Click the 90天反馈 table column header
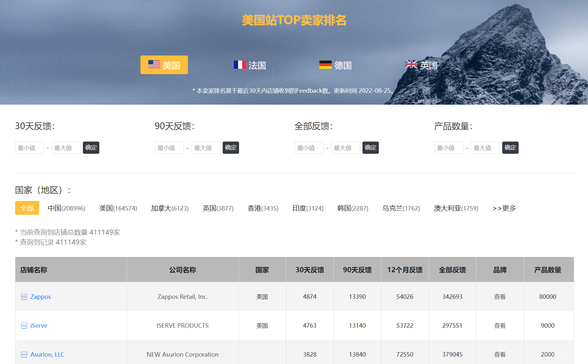Screen dimensions: 588x364 coord(357,270)
